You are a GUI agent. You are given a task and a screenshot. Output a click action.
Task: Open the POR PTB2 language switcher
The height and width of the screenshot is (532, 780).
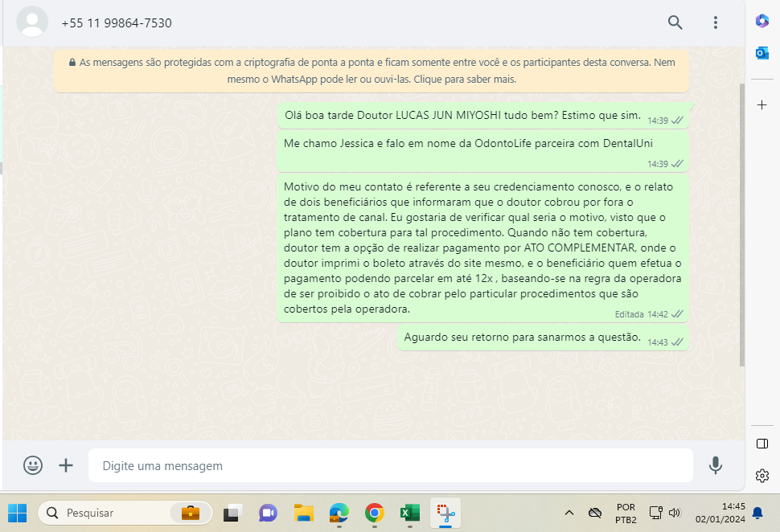point(626,513)
